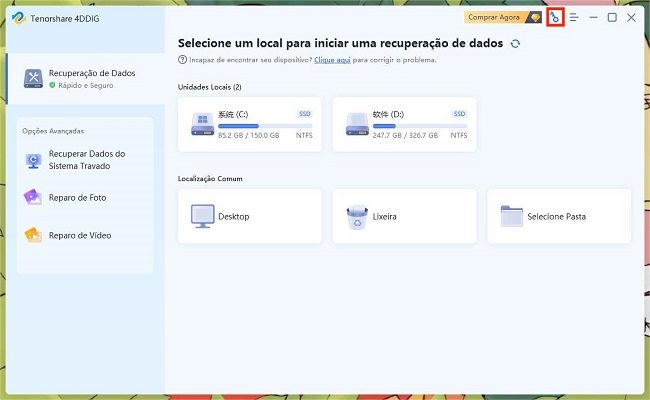Minimize the 4DDiG window
The image size is (650, 400).
click(593, 18)
